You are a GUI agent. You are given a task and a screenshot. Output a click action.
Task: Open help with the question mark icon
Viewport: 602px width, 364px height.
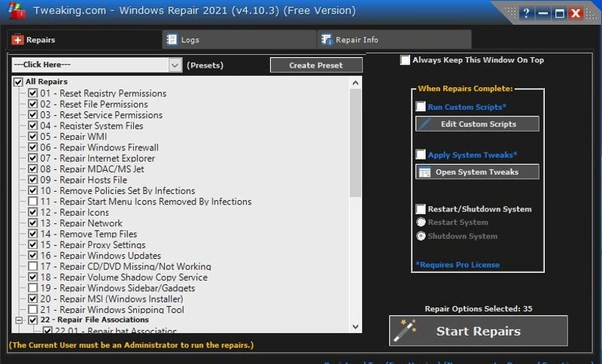(x=526, y=14)
